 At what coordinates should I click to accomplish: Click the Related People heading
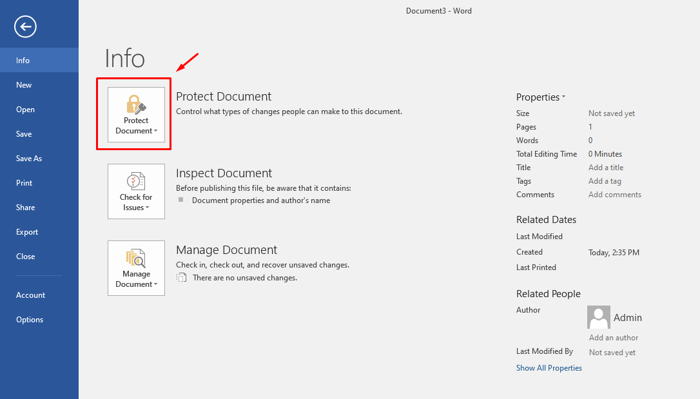click(x=548, y=294)
